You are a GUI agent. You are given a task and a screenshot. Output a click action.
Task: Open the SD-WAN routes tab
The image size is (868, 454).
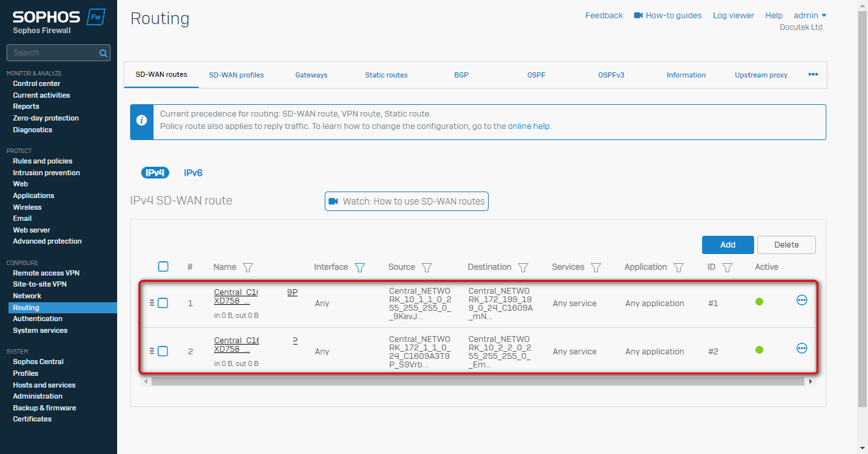coord(161,75)
